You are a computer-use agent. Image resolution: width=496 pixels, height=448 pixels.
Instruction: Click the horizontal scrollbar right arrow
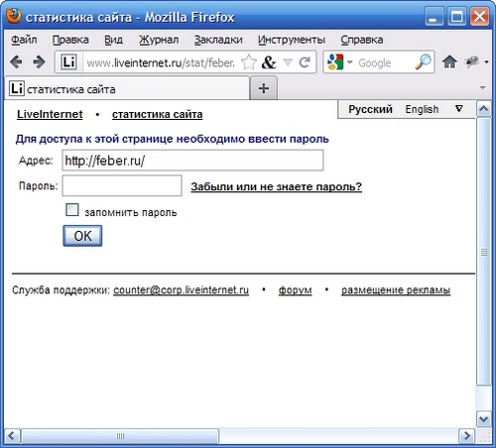click(467, 436)
